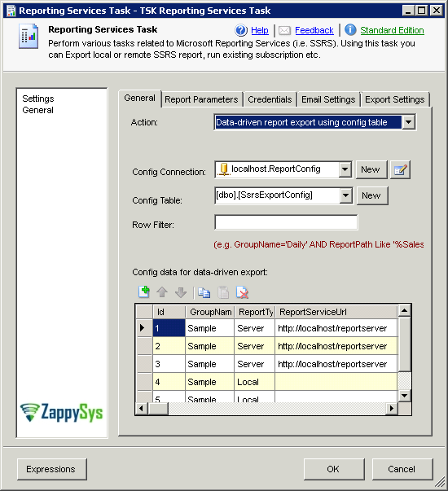Click the move row down arrow
The width and height of the screenshot is (448, 491).
181,292
